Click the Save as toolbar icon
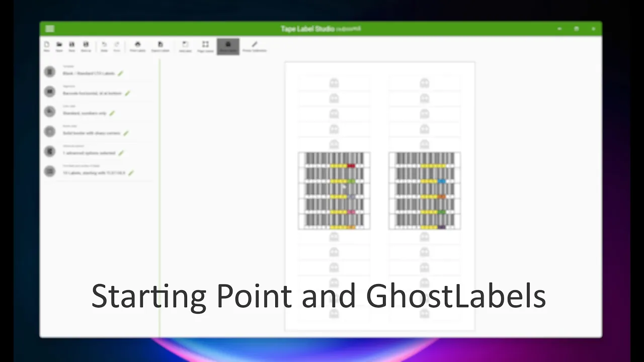Viewport: 644px width, 362px height. click(86, 46)
